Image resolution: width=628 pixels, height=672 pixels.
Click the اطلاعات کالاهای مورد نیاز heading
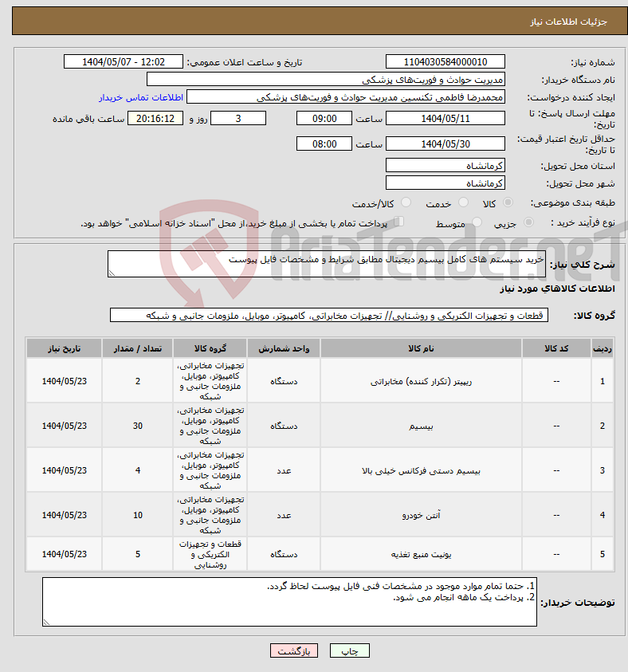coord(557,289)
